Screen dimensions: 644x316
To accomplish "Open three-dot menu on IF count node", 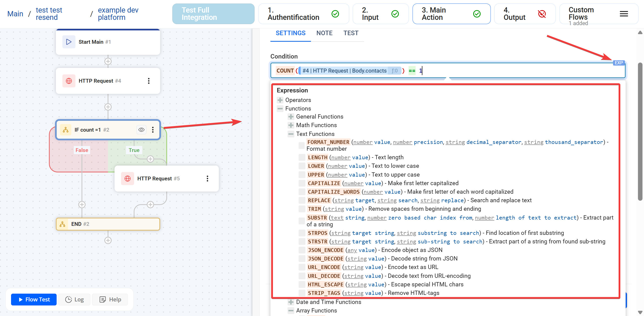I will (153, 130).
